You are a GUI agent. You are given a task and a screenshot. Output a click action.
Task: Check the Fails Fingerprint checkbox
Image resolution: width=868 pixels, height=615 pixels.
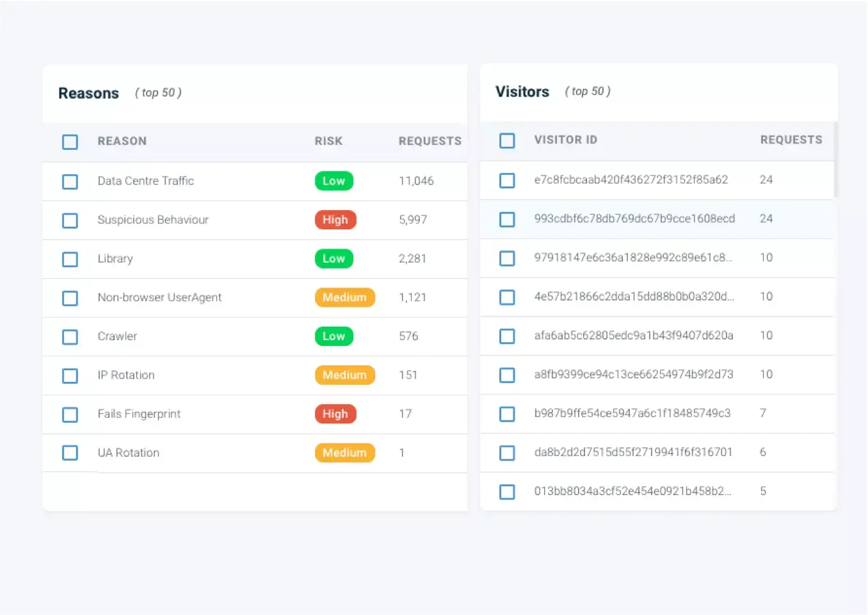point(70,414)
